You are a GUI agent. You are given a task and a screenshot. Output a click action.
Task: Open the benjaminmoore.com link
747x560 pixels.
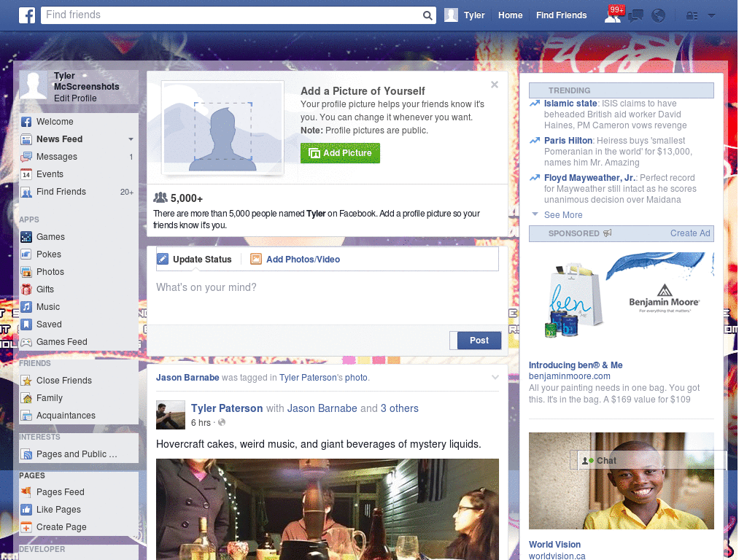point(569,376)
